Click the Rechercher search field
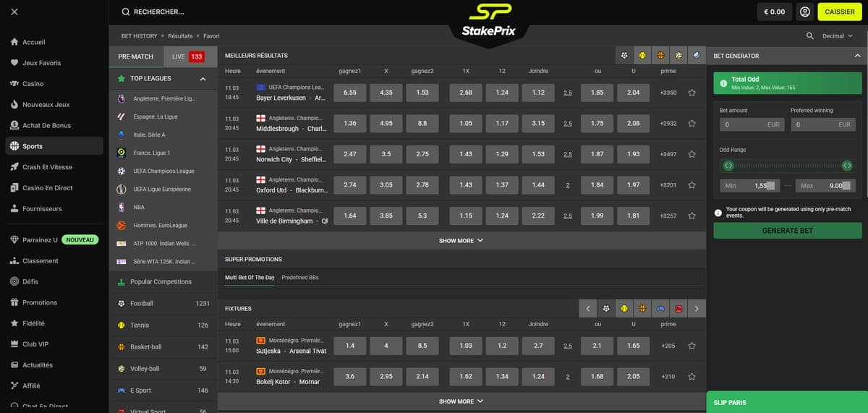868x413 pixels. click(159, 12)
